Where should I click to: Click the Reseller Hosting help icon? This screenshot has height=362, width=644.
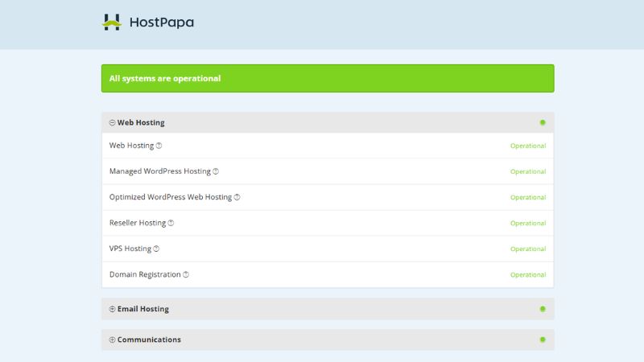(x=171, y=223)
